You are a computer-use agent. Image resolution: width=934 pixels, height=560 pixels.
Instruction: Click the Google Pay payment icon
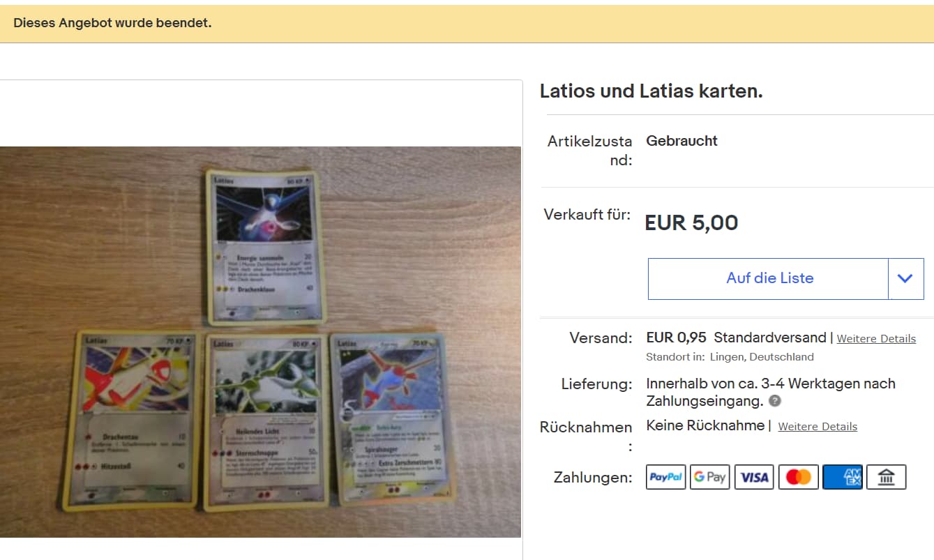click(710, 477)
